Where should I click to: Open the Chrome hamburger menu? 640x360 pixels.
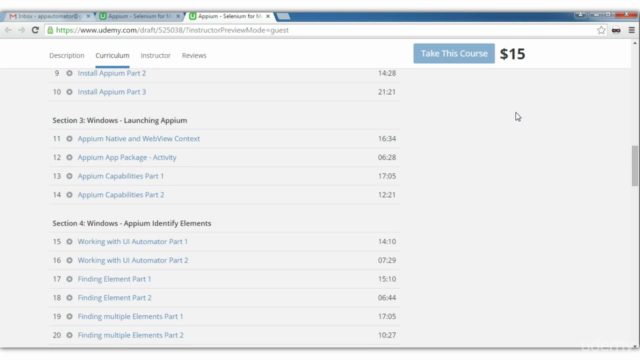point(631,30)
